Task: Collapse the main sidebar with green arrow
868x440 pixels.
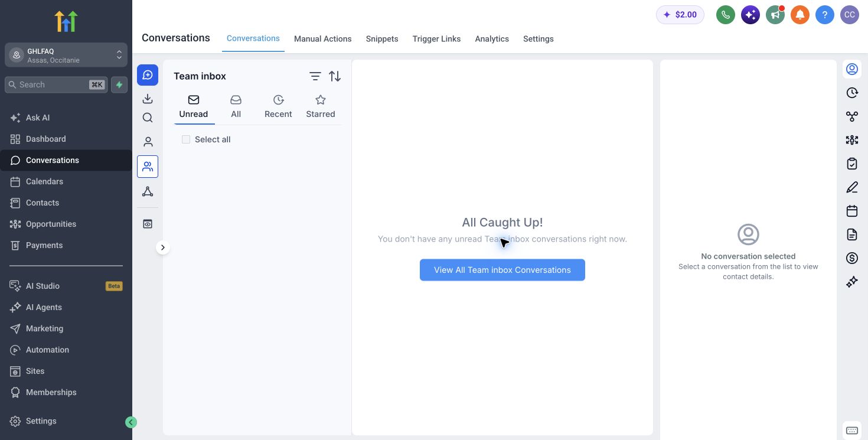Action: (131, 422)
